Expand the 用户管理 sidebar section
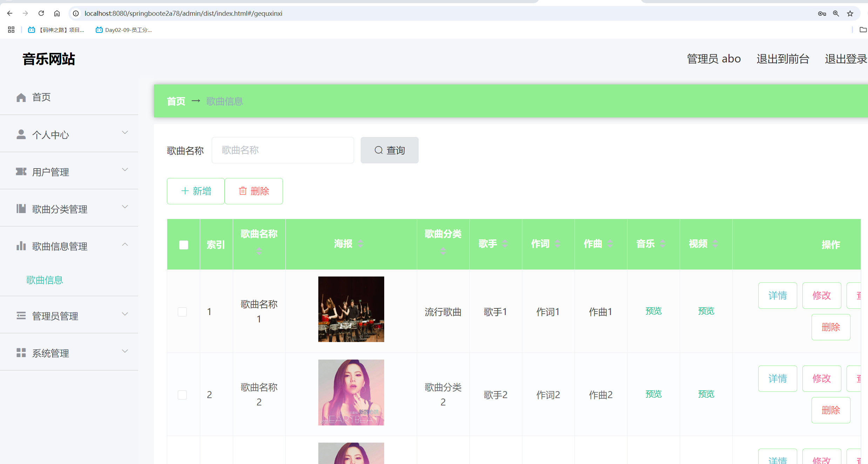 click(125, 169)
